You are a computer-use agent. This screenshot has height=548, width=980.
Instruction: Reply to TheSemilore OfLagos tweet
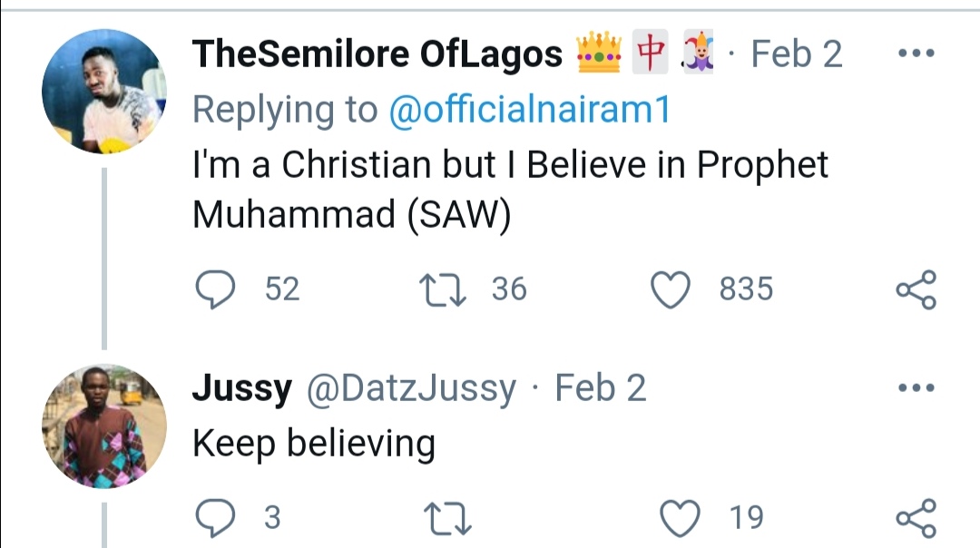tap(215, 289)
